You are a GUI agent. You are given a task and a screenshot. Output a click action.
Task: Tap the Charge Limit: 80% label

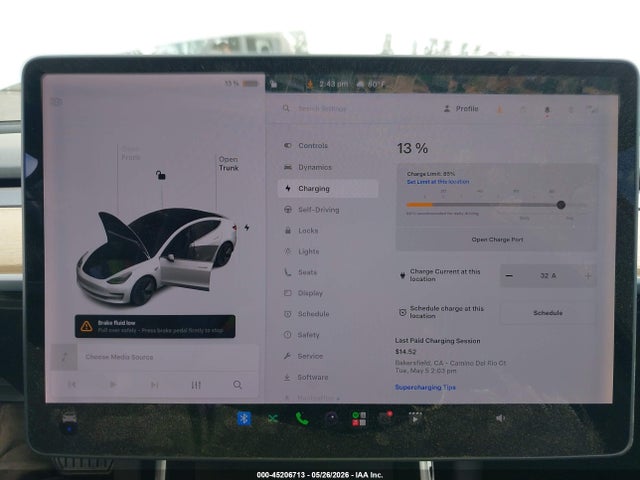point(431,174)
